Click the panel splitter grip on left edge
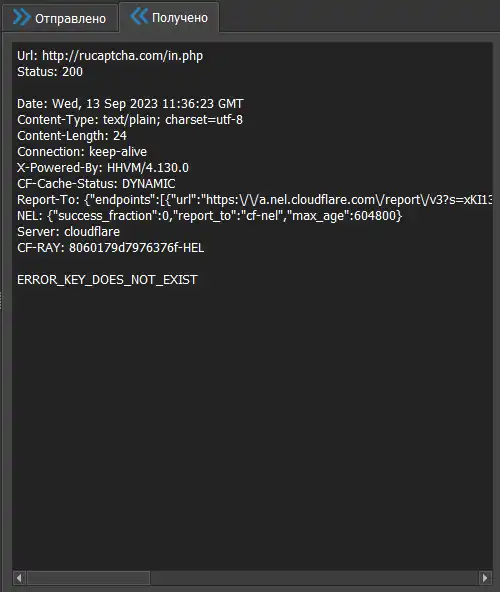Screen dimensions: 500x592 1,301
